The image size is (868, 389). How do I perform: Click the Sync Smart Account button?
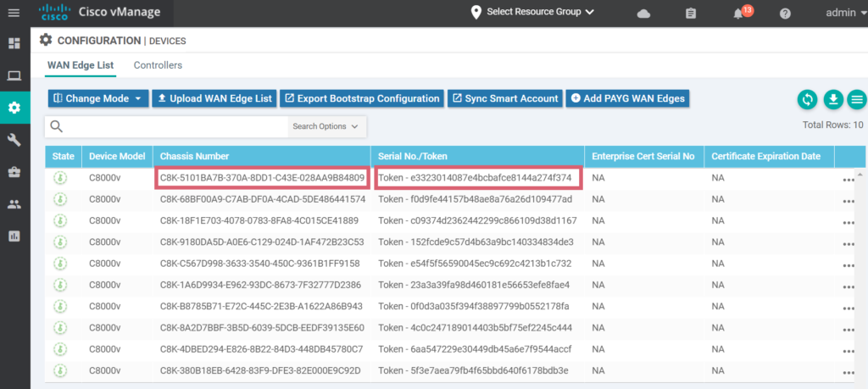(504, 98)
